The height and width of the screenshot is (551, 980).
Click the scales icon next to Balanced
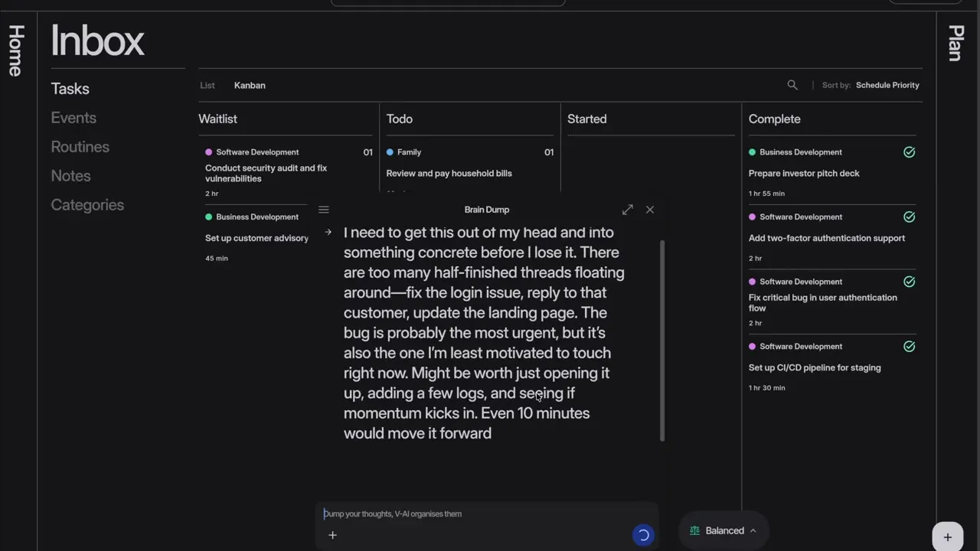[x=694, y=530]
